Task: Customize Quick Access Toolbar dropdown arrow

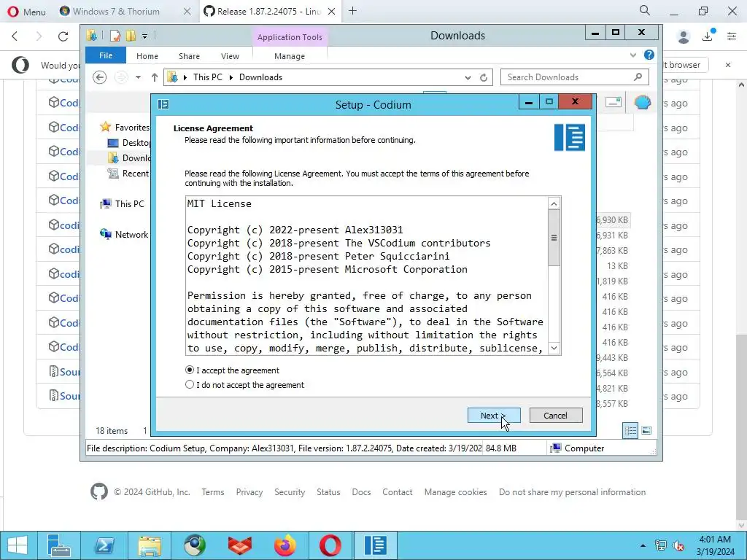Action: 145,36
